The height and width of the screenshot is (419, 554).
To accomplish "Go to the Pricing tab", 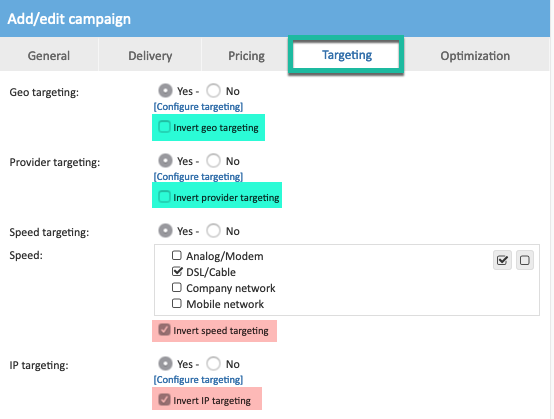I will click(246, 55).
